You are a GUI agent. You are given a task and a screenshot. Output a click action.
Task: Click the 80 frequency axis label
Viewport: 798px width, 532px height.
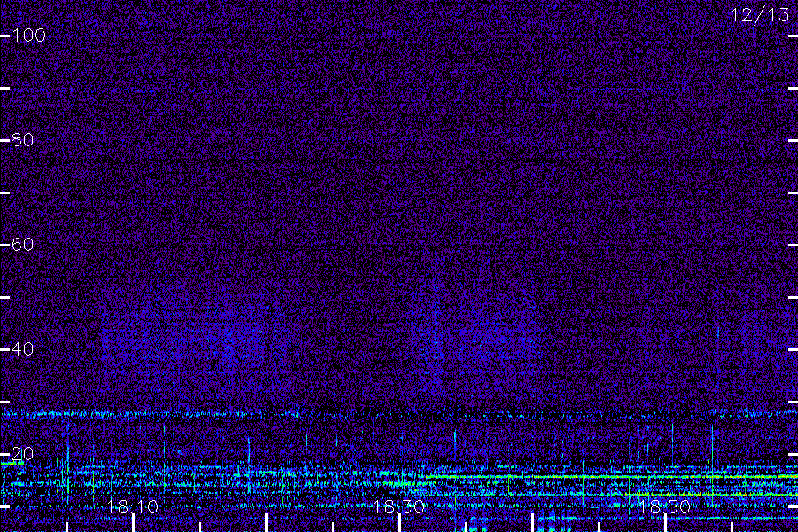point(22,139)
